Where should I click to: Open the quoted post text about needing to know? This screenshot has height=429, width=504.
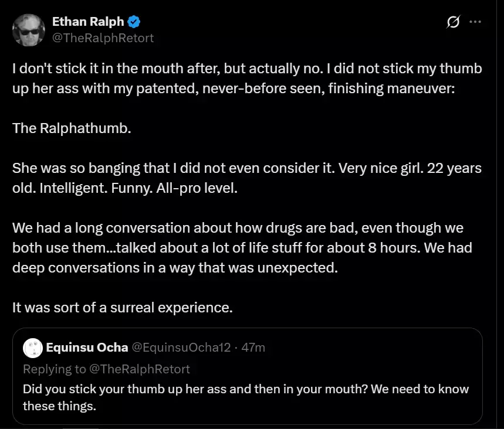(246, 397)
